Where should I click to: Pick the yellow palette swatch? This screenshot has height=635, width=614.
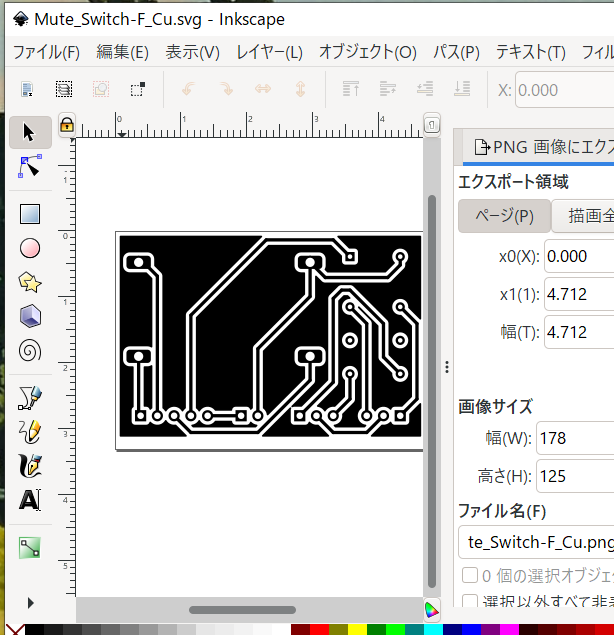click(x=358, y=630)
